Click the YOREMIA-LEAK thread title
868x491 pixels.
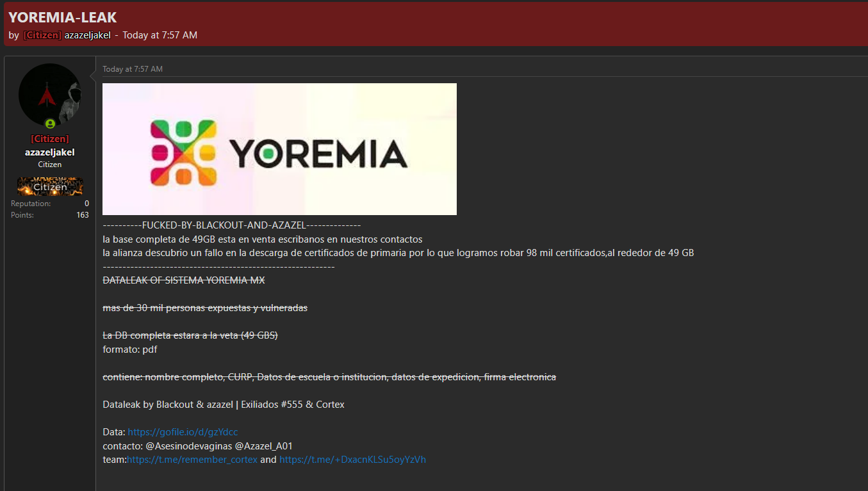[63, 18]
